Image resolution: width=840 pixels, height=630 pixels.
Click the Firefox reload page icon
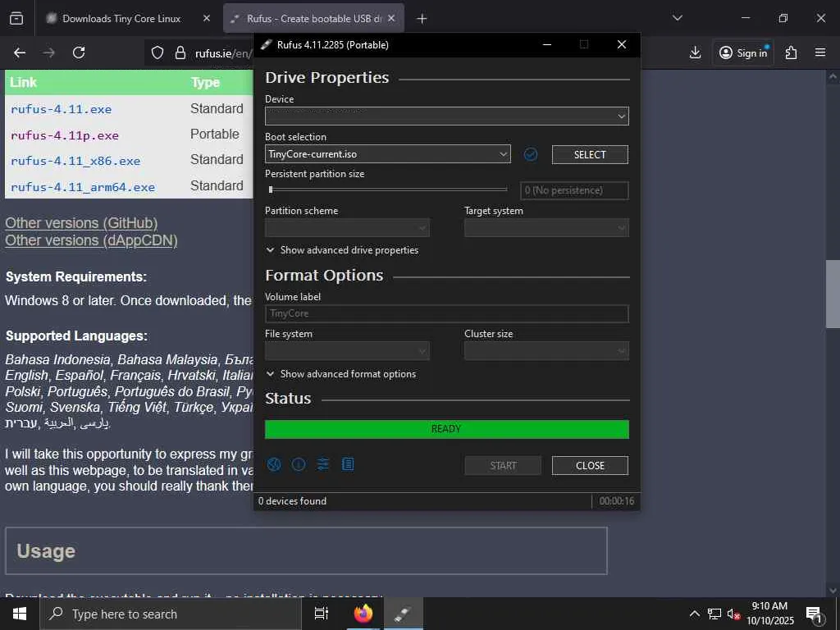click(79, 52)
